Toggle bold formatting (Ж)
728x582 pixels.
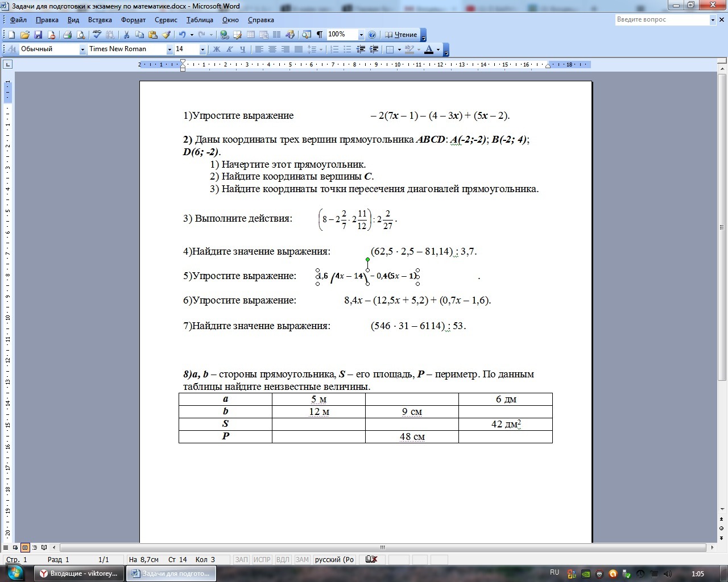tap(216, 49)
